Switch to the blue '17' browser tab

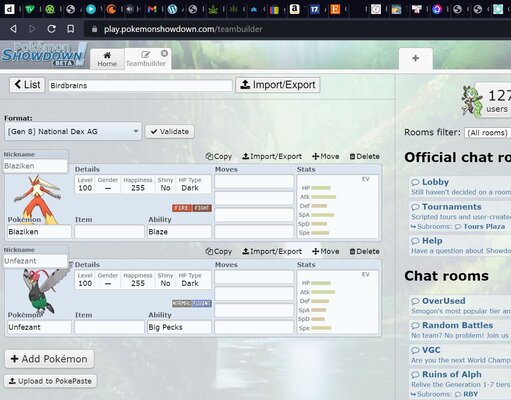coord(315,9)
